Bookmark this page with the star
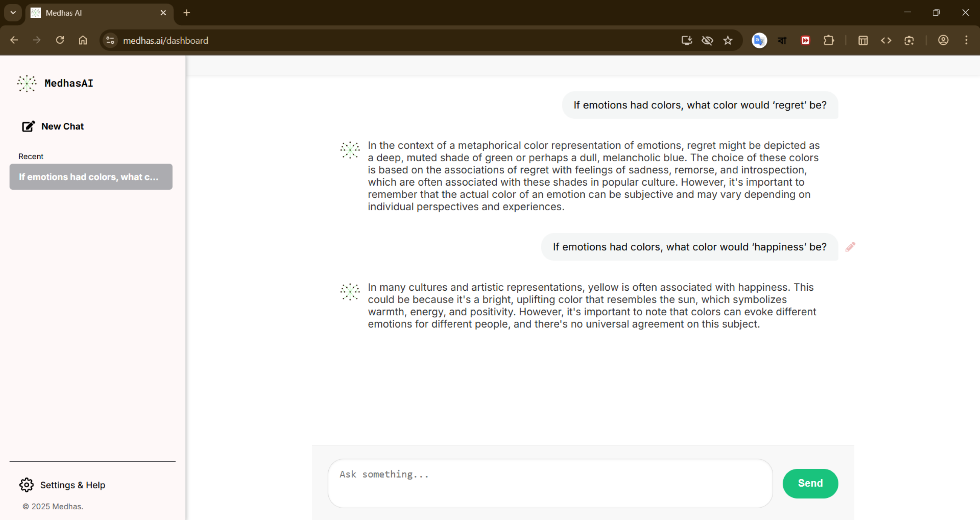The height and width of the screenshot is (520, 980). [728, 40]
